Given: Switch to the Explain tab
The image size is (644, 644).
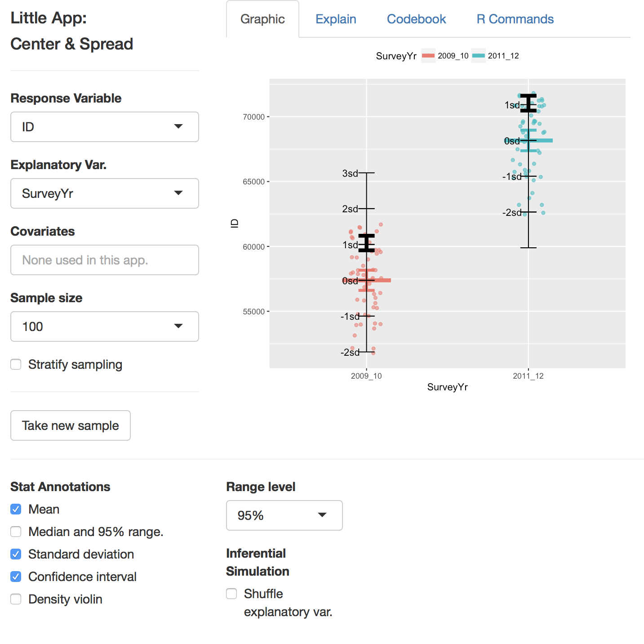Looking at the screenshot, I should coord(336,19).
